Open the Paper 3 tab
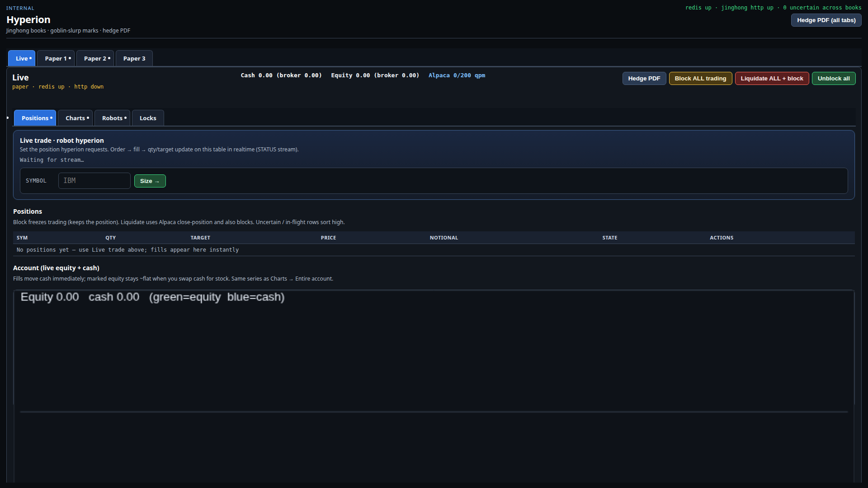Viewport: 868px width, 488px height. pos(134,58)
